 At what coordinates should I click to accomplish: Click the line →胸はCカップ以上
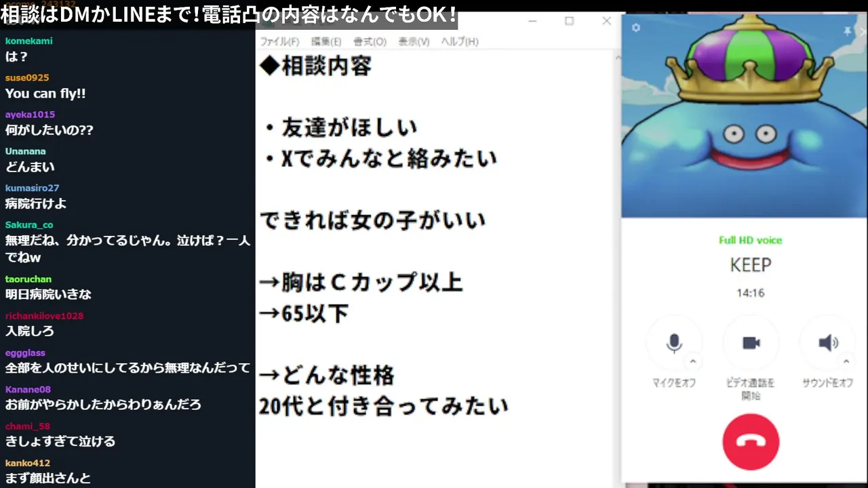361,281
